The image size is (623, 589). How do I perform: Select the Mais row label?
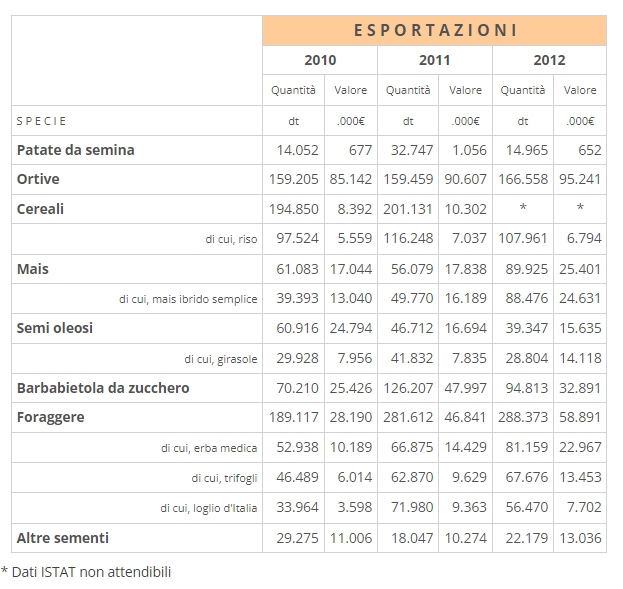[x=33, y=269]
